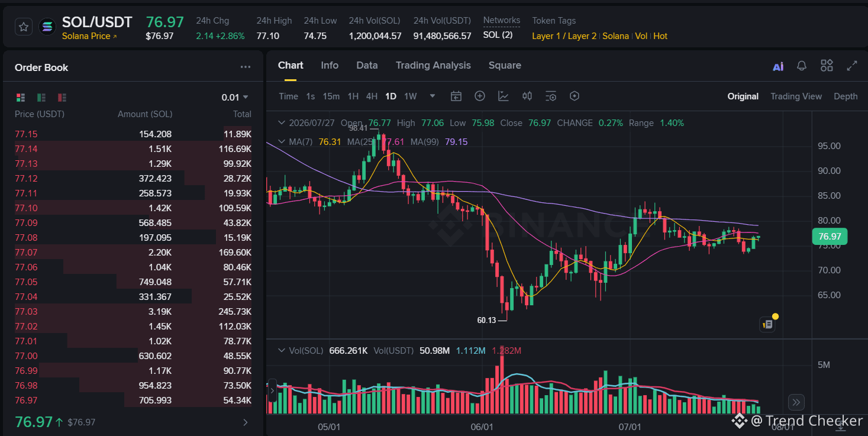Expand last price details right chevron
This screenshot has width=868, height=436.
(x=246, y=422)
